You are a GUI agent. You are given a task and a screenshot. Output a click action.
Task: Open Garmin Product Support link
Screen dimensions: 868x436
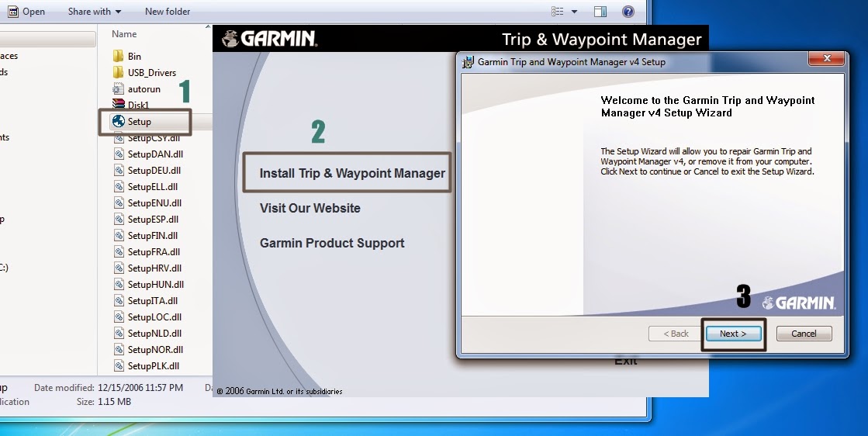332,243
